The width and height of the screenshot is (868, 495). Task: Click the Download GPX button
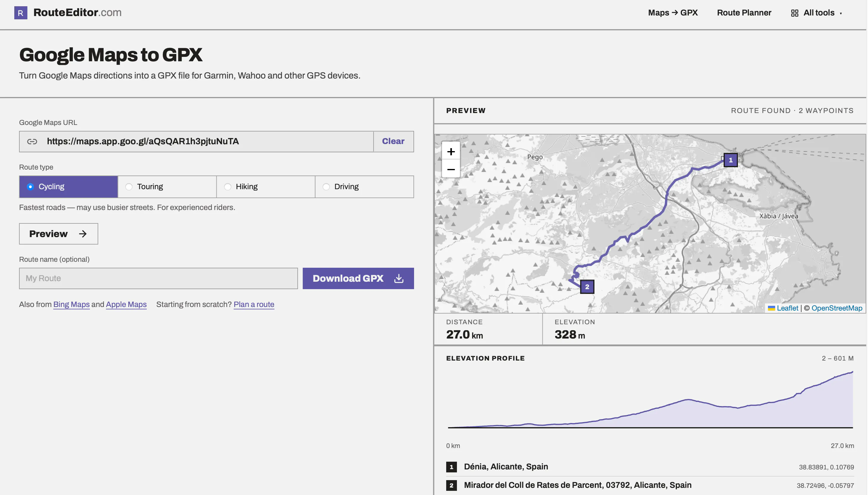(x=358, y=278)
